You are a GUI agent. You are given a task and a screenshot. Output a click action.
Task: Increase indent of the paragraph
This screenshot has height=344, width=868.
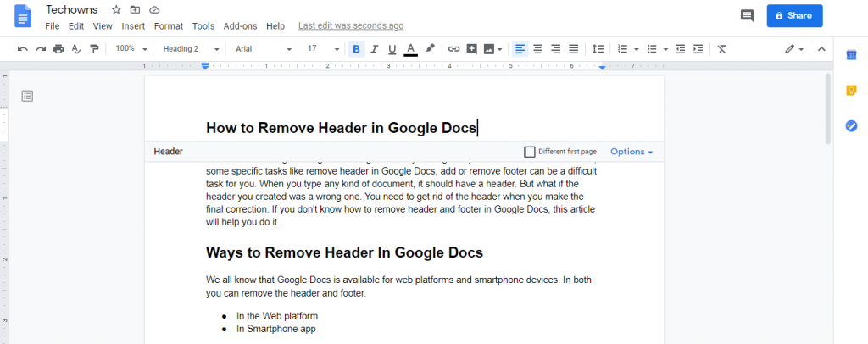[x=698, y=49]
